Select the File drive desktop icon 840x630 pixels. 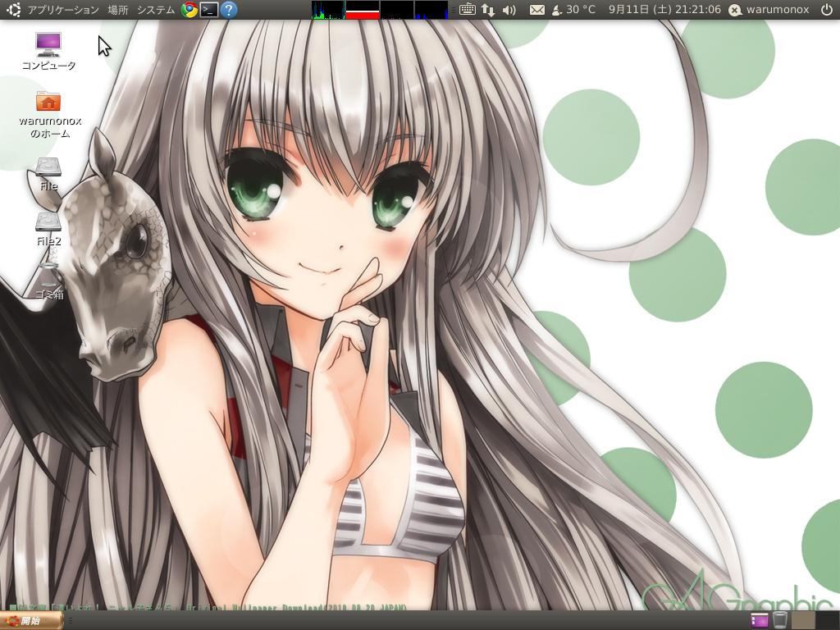pos(48,175)
